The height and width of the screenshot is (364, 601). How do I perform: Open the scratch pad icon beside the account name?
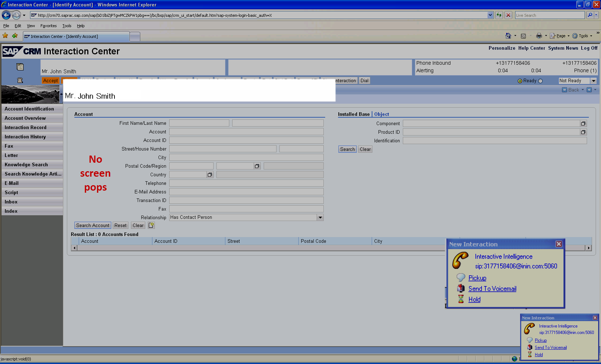point(20,67)
